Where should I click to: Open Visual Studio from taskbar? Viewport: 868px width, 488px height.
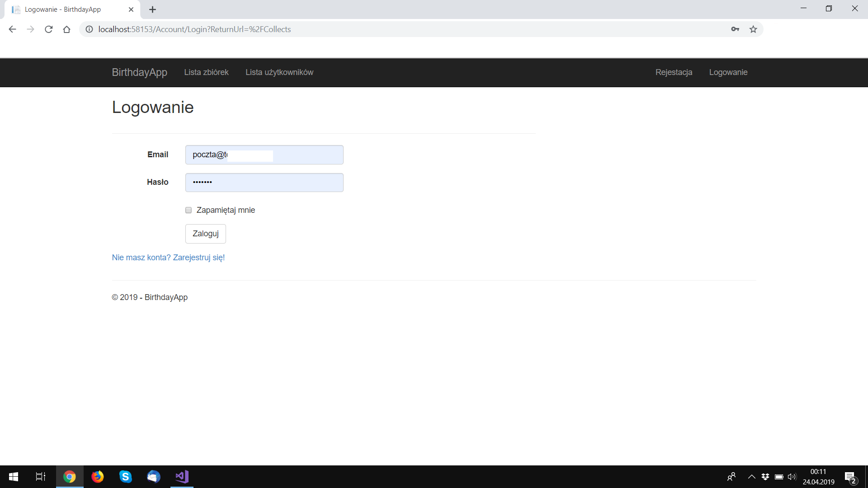click(x=182, y=477)
